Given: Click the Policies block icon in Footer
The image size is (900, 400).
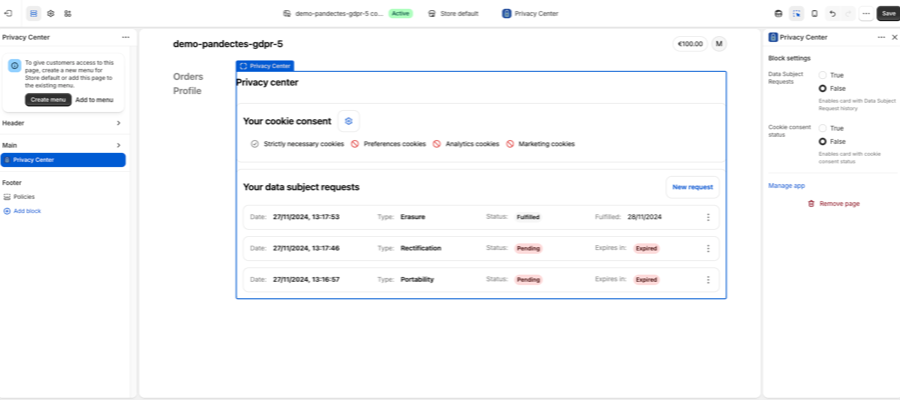Looking at the screenshot, I should [7, 197].
